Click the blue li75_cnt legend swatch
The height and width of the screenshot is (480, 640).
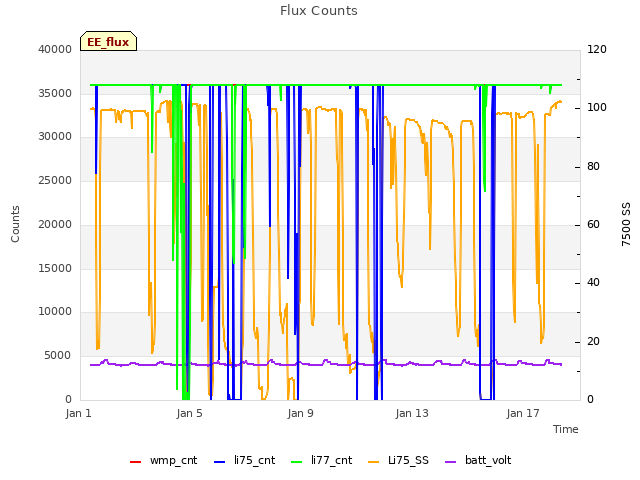click(220, 462)
